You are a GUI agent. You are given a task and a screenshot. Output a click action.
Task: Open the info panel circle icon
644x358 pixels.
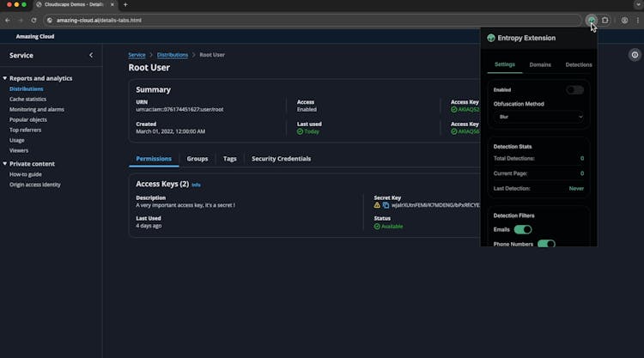click(635, 55)
